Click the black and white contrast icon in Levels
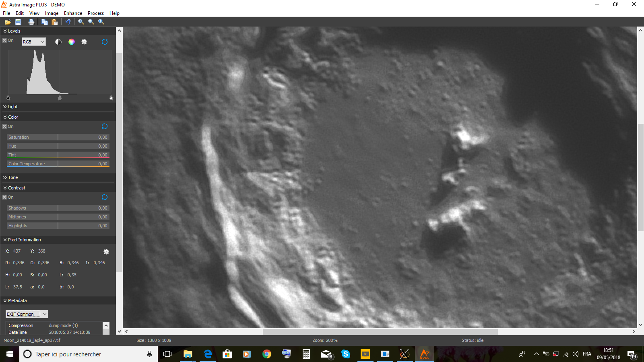Viewport: 644px width, 362px height. click(x=58, y=42)
